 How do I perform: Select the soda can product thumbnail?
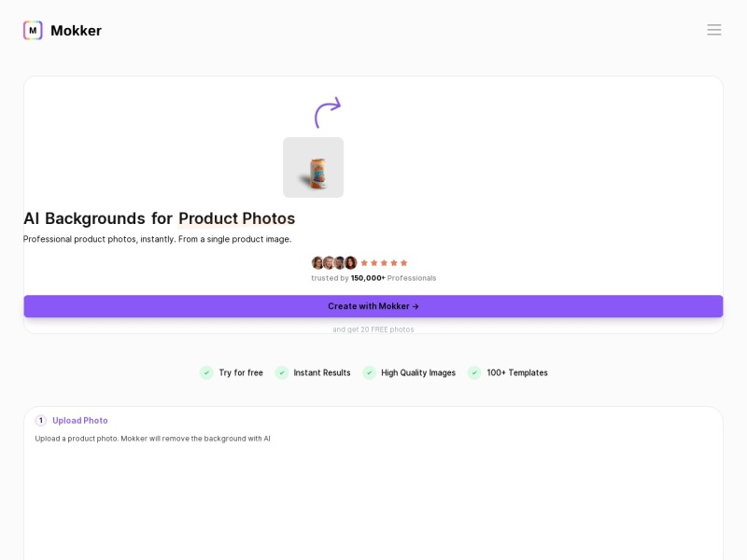(313, 168)
